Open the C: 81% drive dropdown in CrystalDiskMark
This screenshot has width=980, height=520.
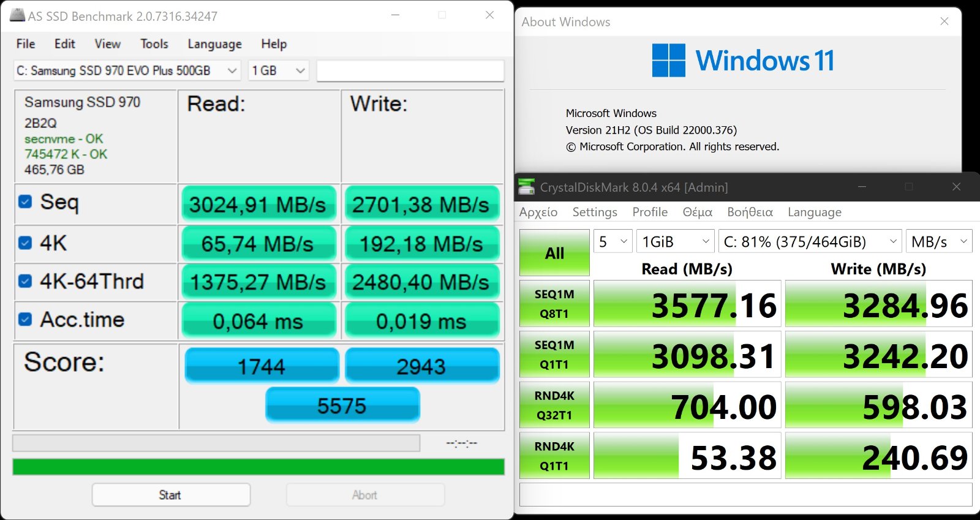point(810,242)
